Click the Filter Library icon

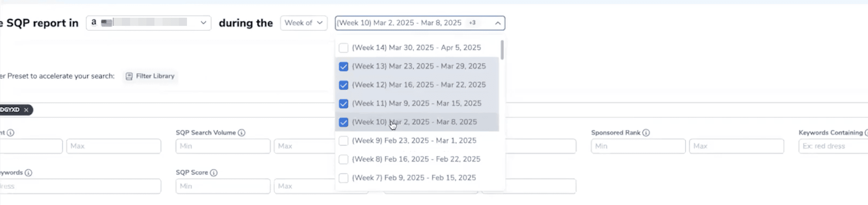click(x=129, y=76)
